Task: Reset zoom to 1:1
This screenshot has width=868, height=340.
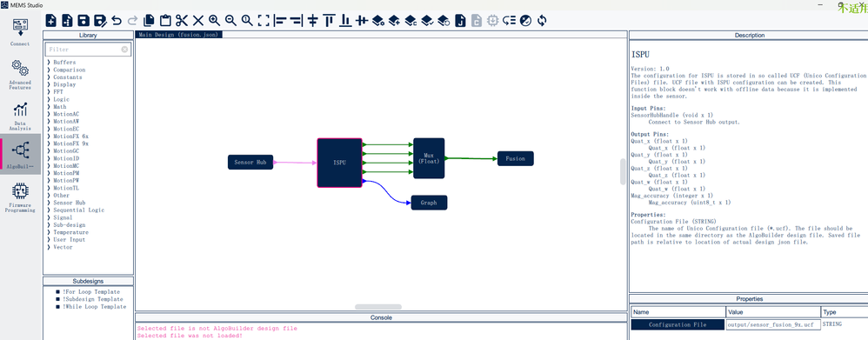Action: coord(247,21)
